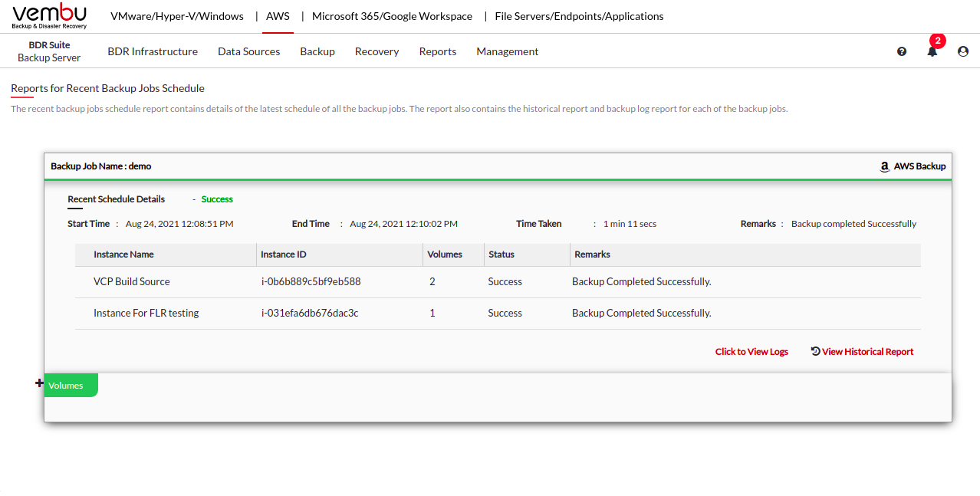Click the green Success schedule status
Viewport: 980px width, 496px height.
(217, 199)
